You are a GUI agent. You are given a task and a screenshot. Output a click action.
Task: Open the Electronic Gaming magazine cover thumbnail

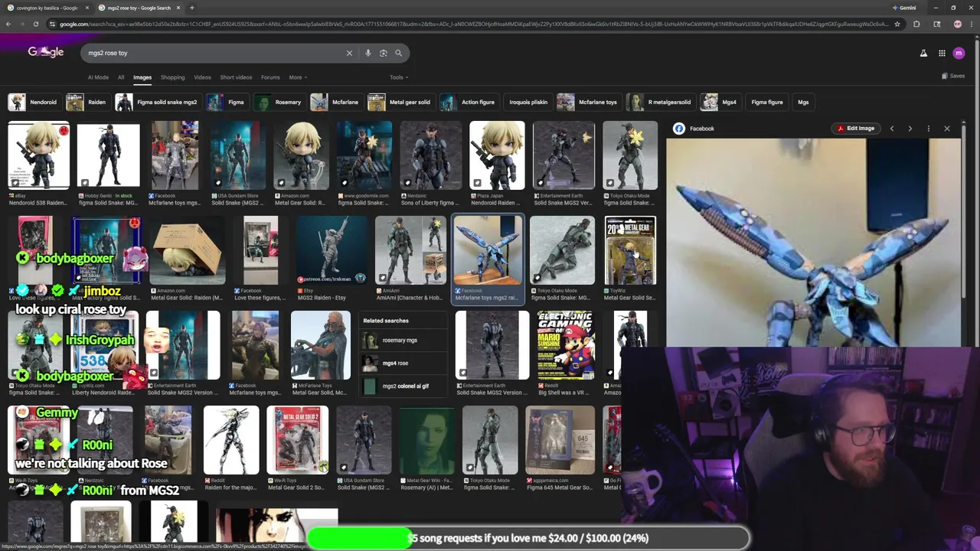coord(566,345)
